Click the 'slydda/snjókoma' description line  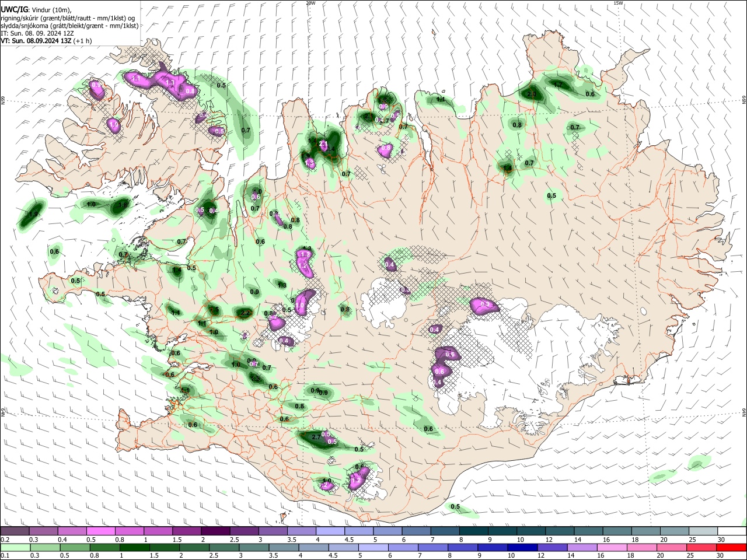tap(69, 26)
